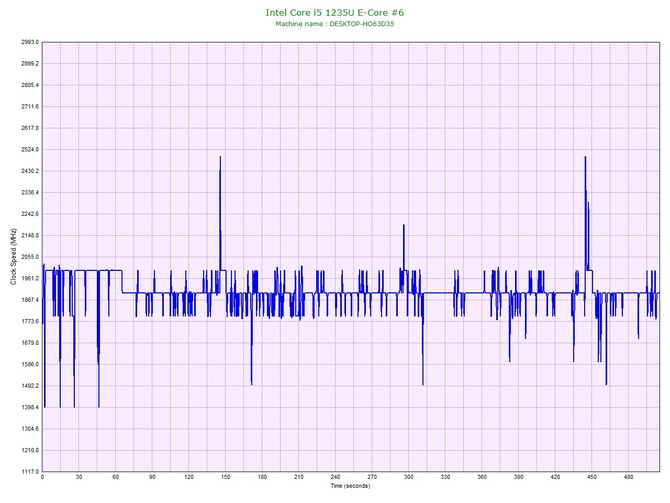
Task: Click the 150 tick on the time axis
Action: (226, 477)
